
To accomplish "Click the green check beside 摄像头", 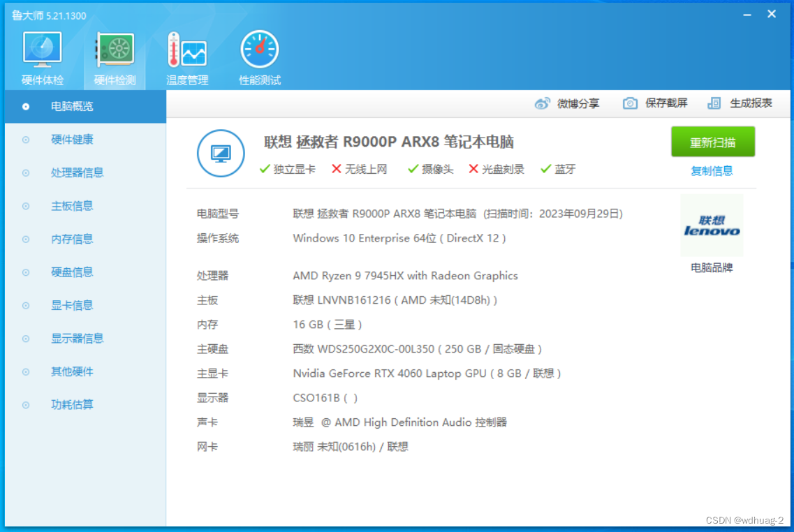I will (413, 169).
